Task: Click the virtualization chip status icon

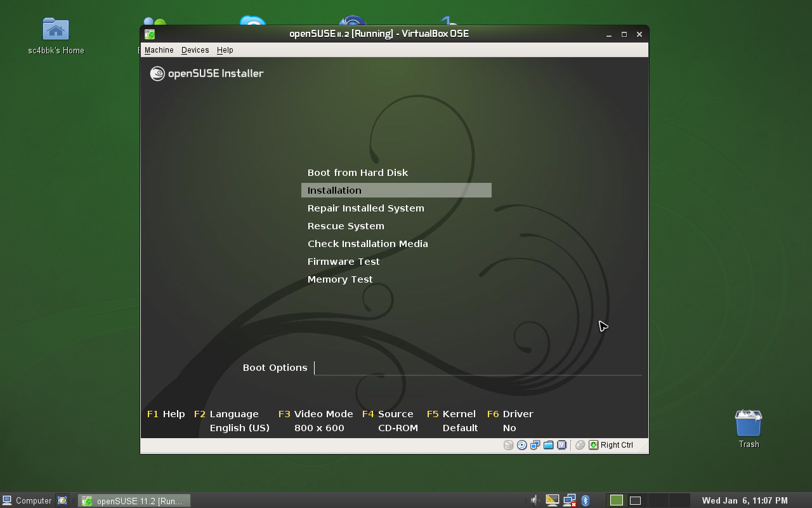Action: point(562,445)
